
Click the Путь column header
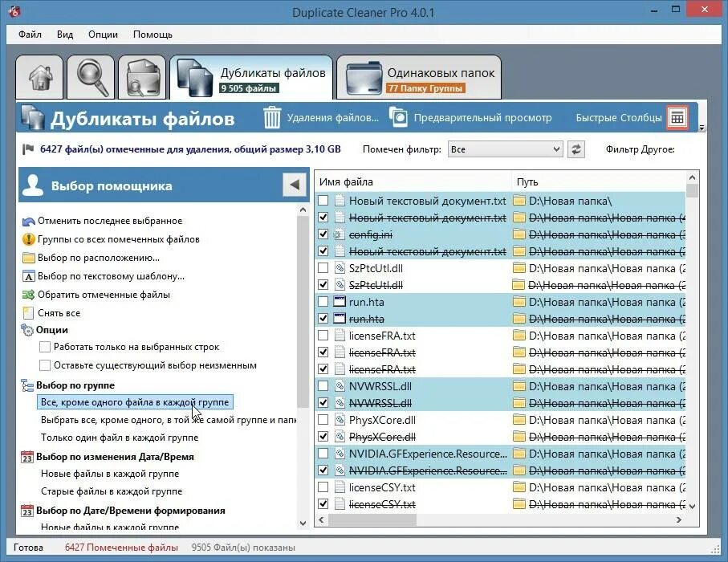(x=599, y=182)
